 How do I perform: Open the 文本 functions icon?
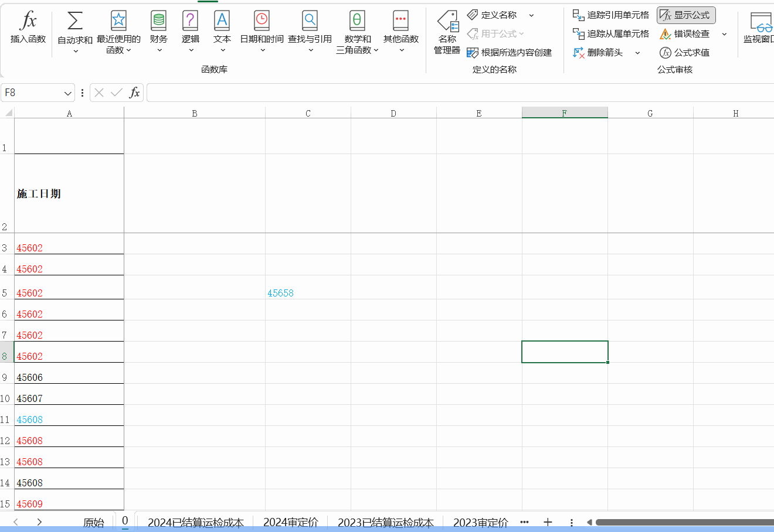tap(222, 22)
